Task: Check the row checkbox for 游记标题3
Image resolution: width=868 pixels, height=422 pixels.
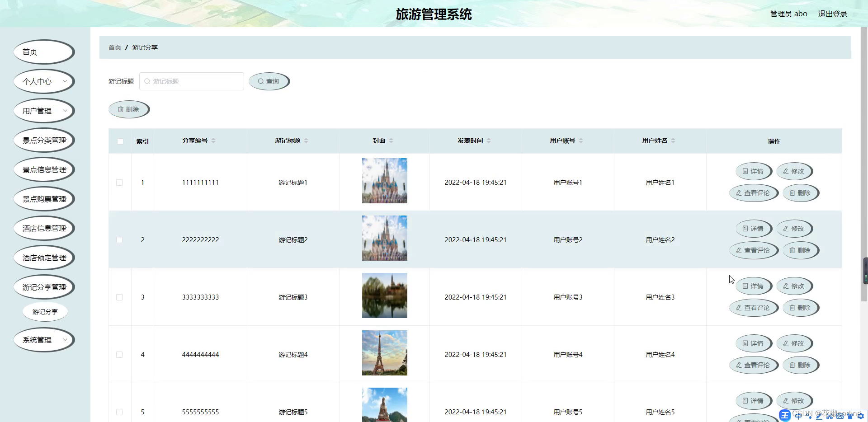Action: click(x=119, y=297)
